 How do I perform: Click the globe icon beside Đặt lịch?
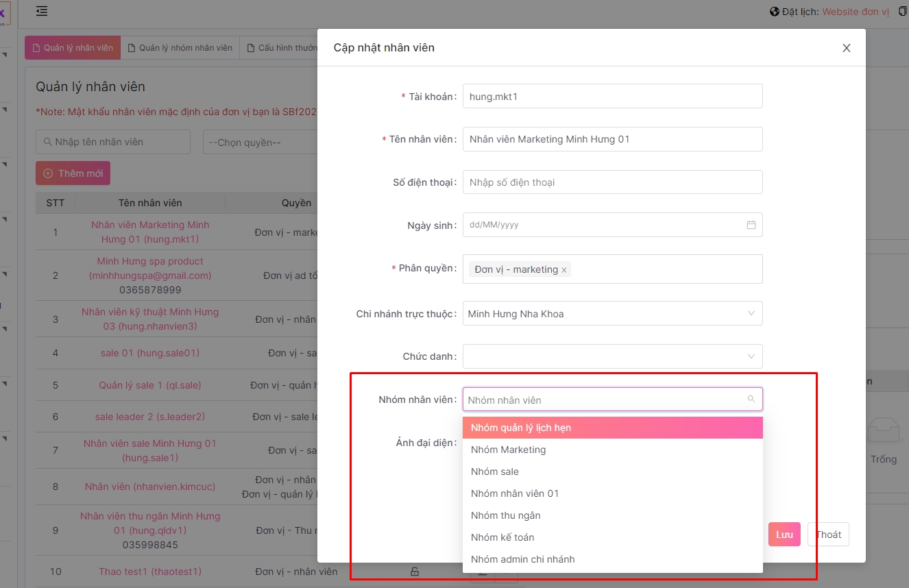tap(775, 12)
